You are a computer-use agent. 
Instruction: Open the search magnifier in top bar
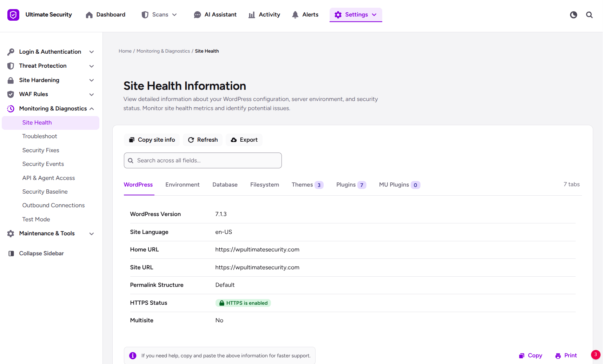[x=589, y=15]
